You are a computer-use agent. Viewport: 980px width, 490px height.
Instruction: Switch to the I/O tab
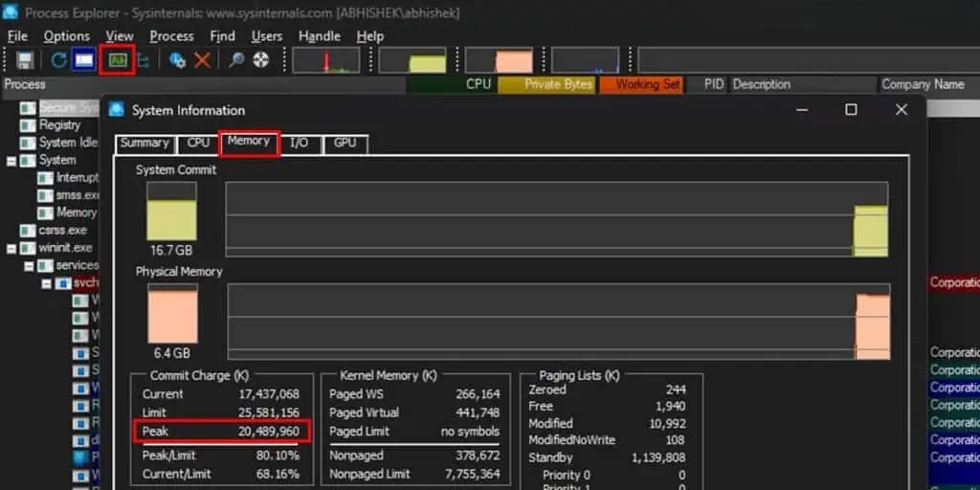click(x=299, y=144)
